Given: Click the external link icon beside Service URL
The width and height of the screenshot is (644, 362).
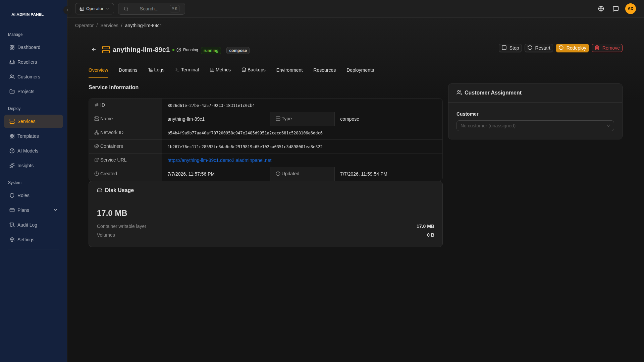Looking at the screenshot, I should coord(97,160).
